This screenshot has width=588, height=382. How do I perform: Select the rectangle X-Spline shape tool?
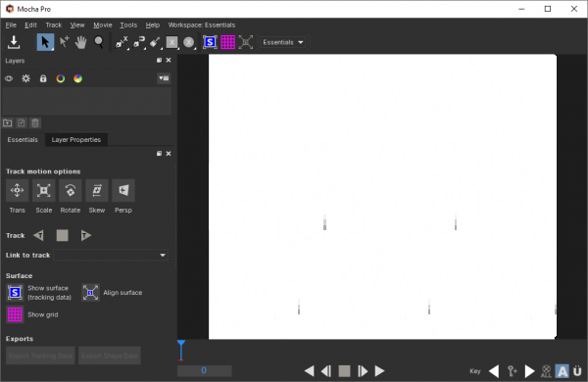click(x=171, y=42)
